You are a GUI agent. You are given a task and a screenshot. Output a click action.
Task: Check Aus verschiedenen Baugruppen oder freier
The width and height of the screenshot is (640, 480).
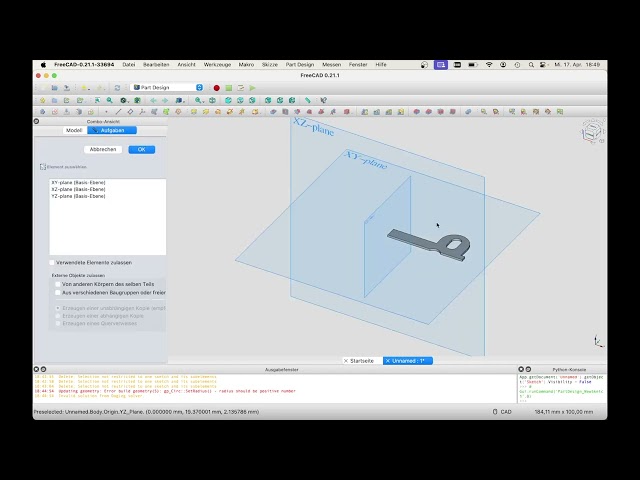(x=58, y=293)
